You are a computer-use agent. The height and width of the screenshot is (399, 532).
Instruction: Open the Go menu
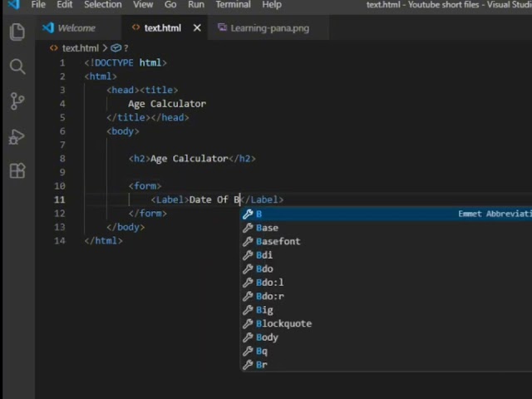pos(170,5)
